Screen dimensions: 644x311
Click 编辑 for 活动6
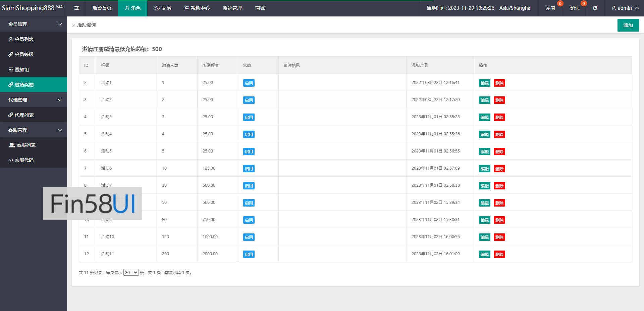click(485, 169)
